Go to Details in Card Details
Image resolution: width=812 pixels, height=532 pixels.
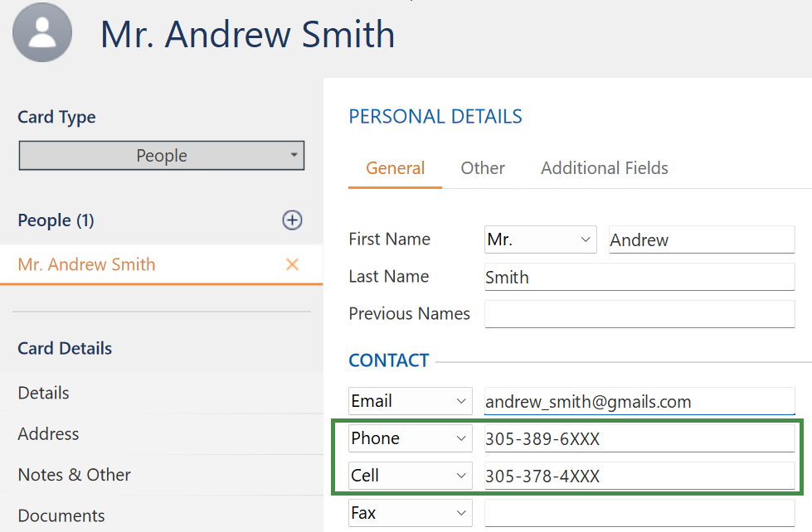(x=44, y=393)
